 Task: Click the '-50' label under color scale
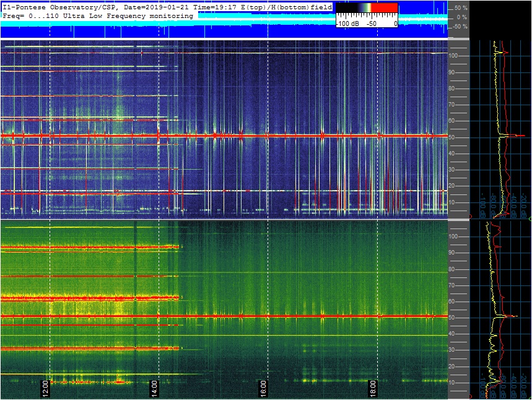coord(372,24)
